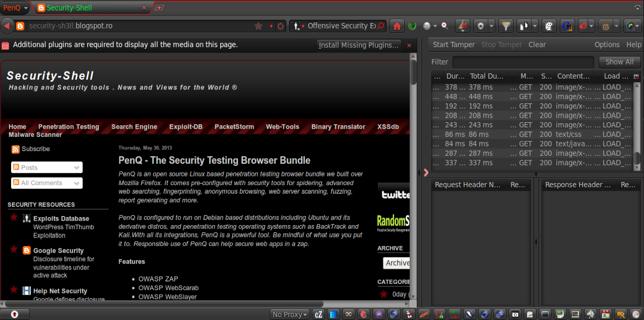
Task: Open the Help Net Security link
Action: click(60, 291)
